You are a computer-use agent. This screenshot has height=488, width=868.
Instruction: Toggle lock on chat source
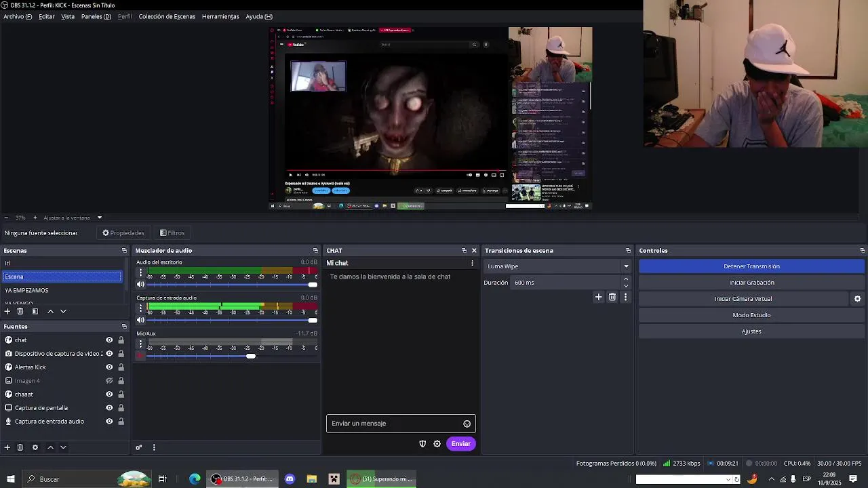(x=121, y=340)
